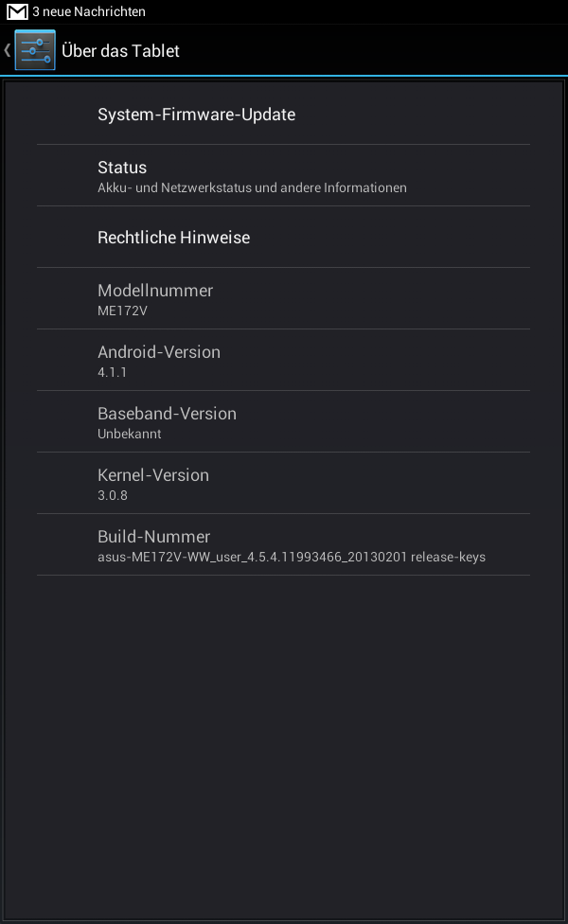568x924 pixels.
Task: Tap the Settings sliders icon in header
Action: (35, 50)
